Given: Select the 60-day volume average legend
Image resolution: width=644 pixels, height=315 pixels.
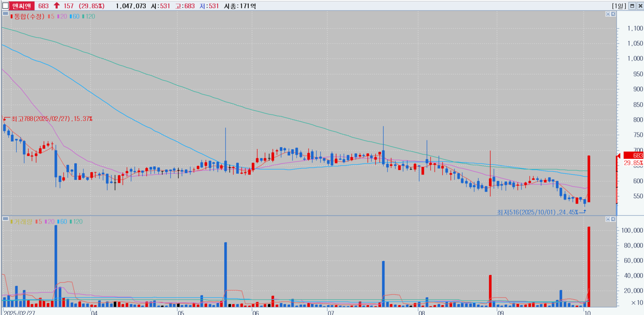Looking at the screenshot, I should pyautogui.click(x=62, y=221).
